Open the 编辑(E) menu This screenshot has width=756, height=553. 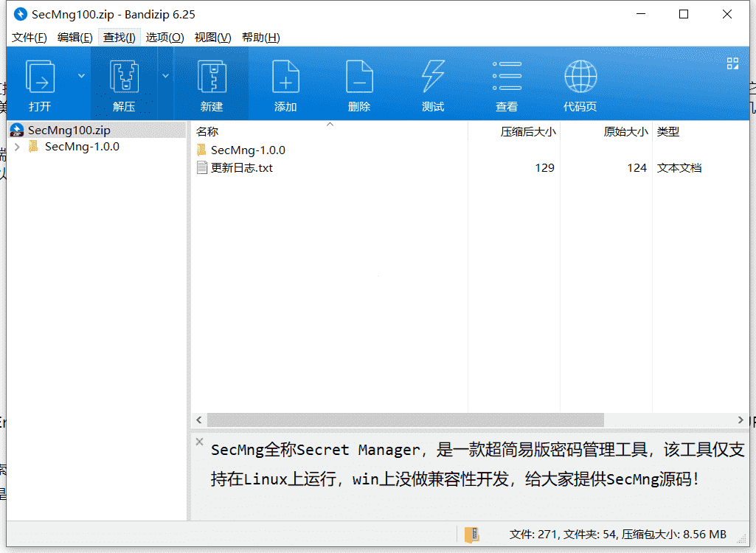[x=74, y=37]
